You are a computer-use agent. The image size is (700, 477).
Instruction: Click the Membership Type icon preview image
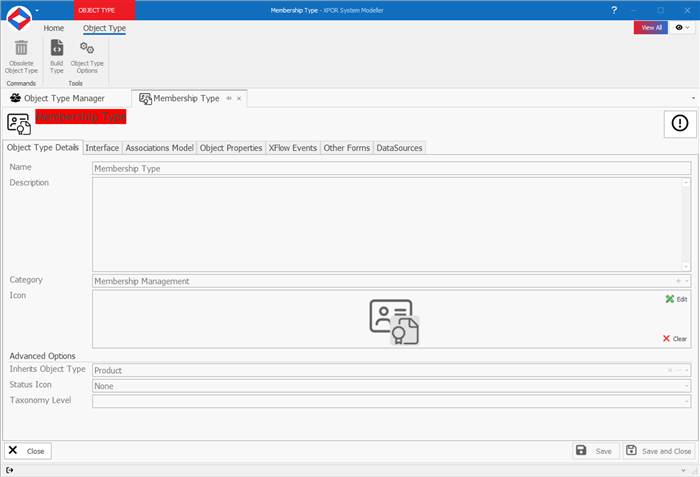tap(394, 322)
